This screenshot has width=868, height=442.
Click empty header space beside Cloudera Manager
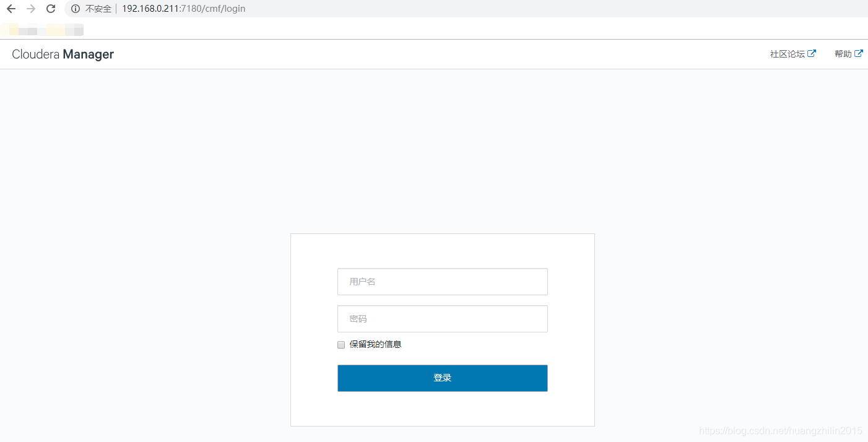click(433, 54)
